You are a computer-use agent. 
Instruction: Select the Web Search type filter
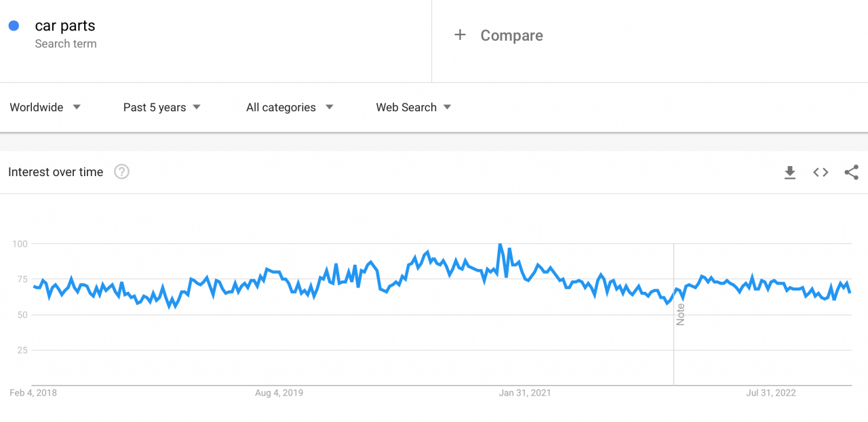click(x=406, y=107)
